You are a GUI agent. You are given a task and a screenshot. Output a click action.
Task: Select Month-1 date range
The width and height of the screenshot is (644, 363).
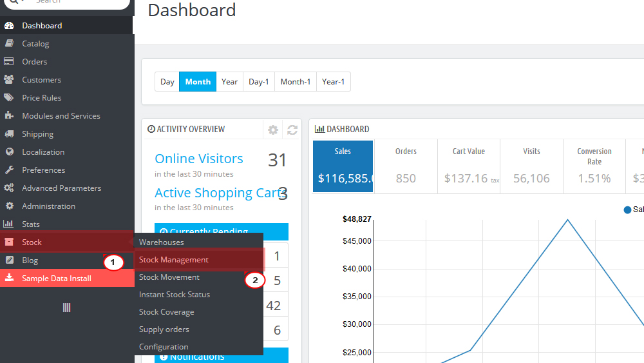(x=296, y=82)
